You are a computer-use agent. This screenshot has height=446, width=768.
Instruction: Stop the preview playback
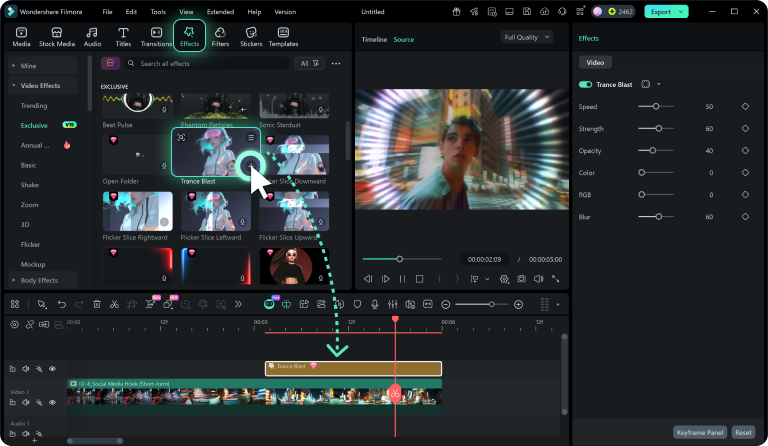coord(419,279)
